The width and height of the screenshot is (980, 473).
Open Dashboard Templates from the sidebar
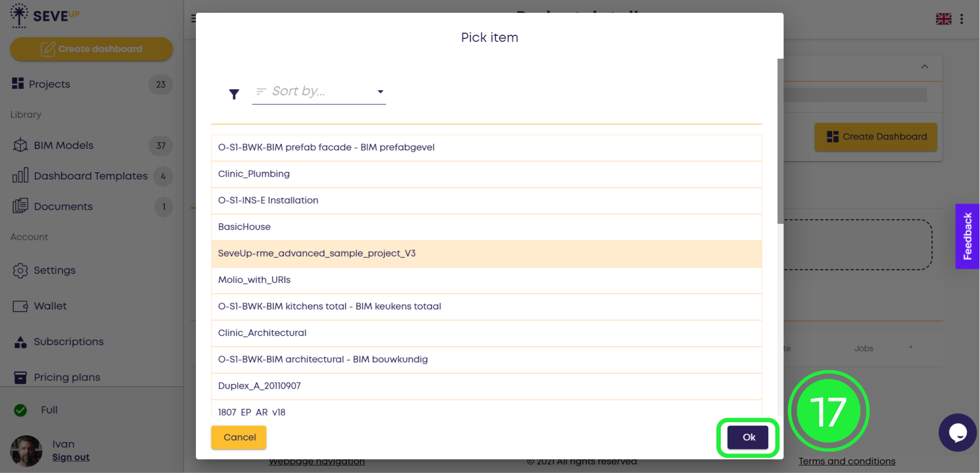tap(20, 176)
